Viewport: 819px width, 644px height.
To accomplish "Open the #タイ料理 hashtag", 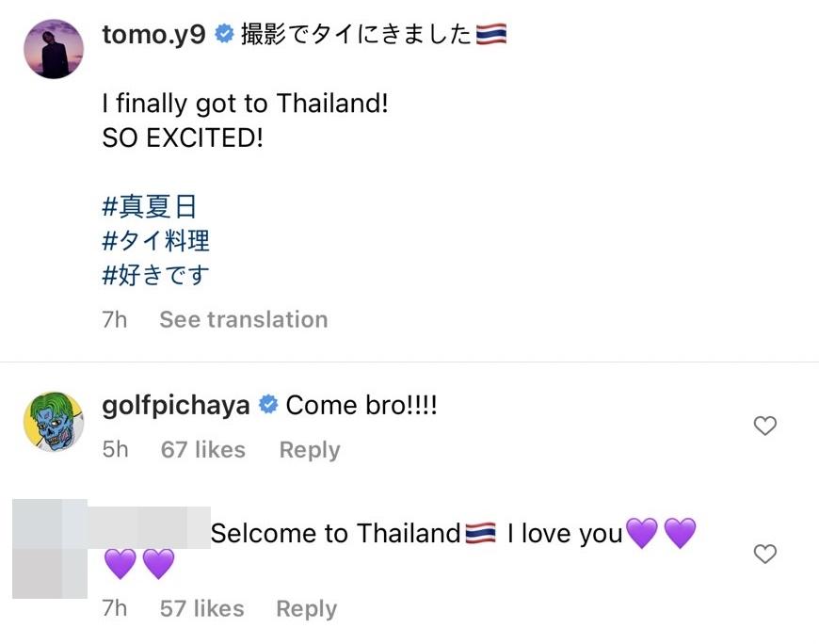I will tap(155, 241).
